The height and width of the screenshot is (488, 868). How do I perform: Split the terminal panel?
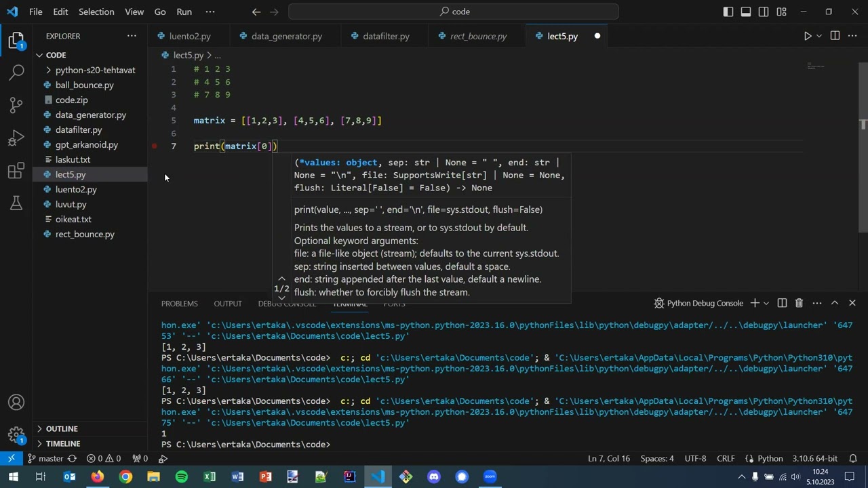(x=782, y=303)
